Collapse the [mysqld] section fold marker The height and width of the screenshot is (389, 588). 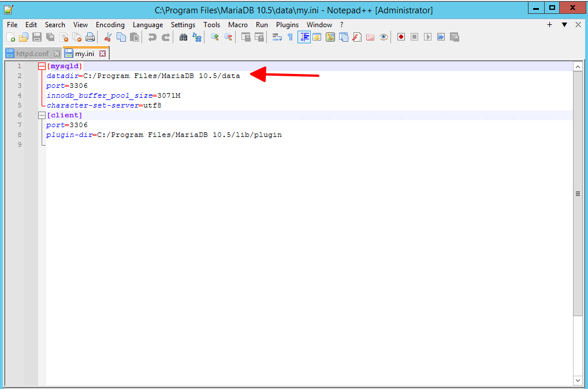42,66
